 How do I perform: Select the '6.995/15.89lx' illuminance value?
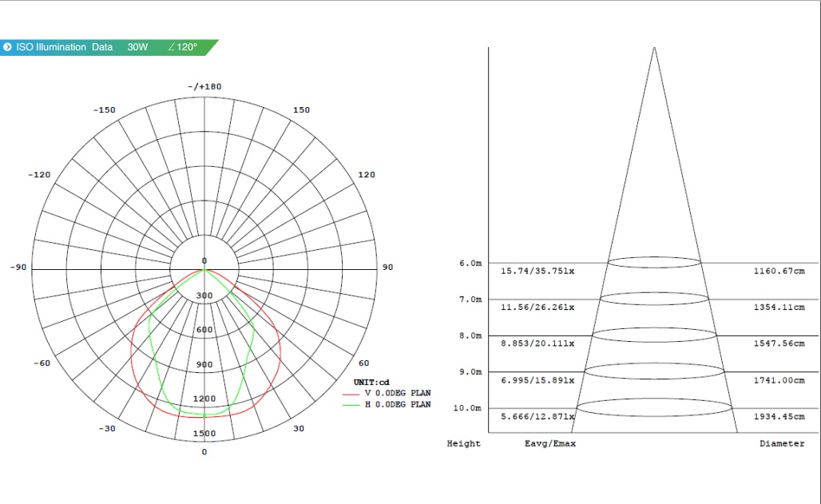[x=537, y=380]
